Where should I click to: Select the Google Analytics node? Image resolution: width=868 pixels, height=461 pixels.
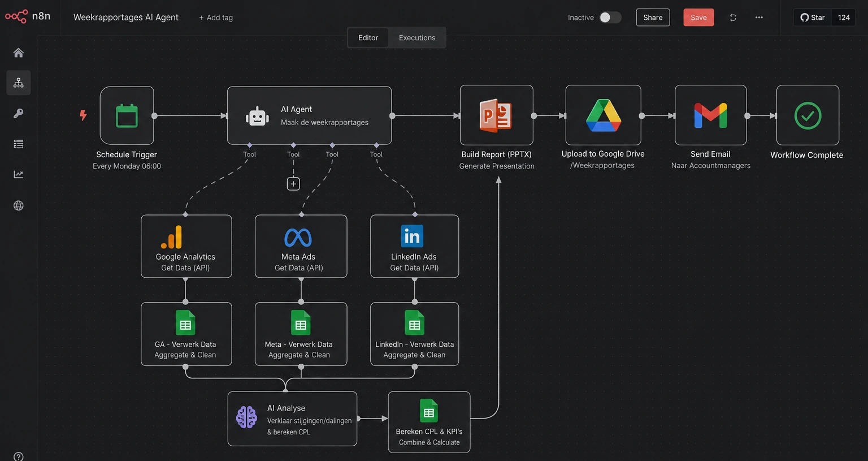click(186, 246)
